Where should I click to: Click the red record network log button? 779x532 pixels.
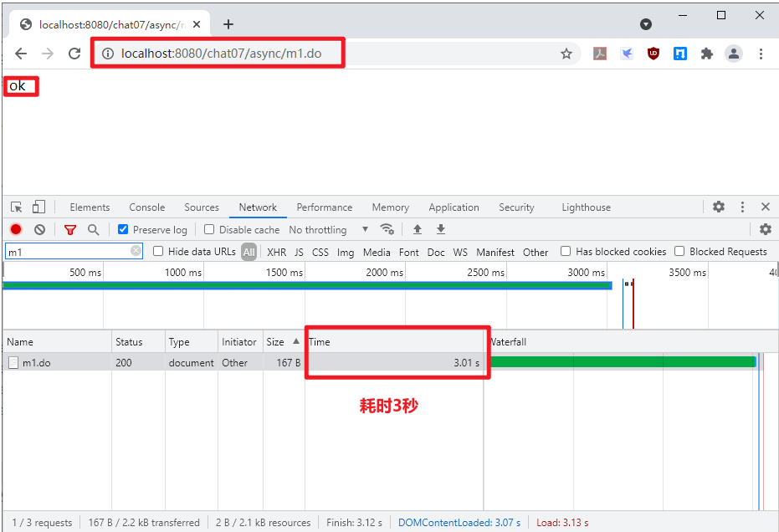click(x=16, y=229)
